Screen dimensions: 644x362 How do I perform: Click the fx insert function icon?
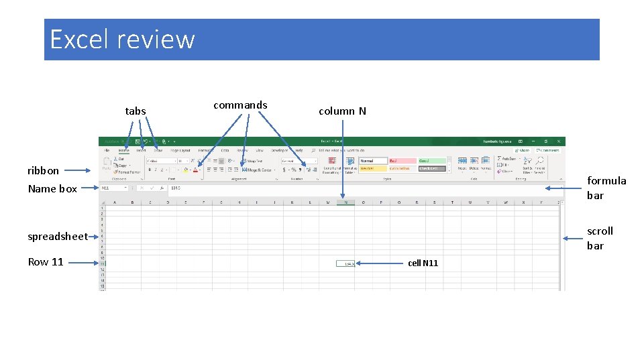[x=162, y=188]
